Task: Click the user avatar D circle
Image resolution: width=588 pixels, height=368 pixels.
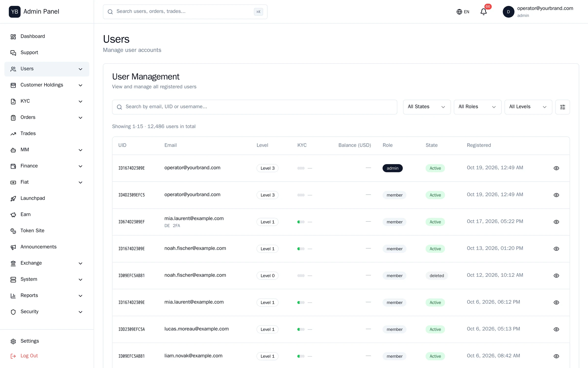Action: point(508,12)
